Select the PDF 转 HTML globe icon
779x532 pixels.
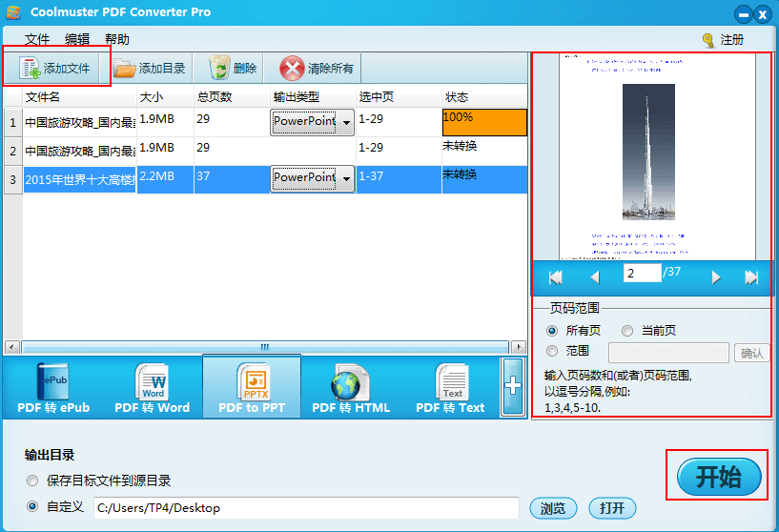coord(350,381)
